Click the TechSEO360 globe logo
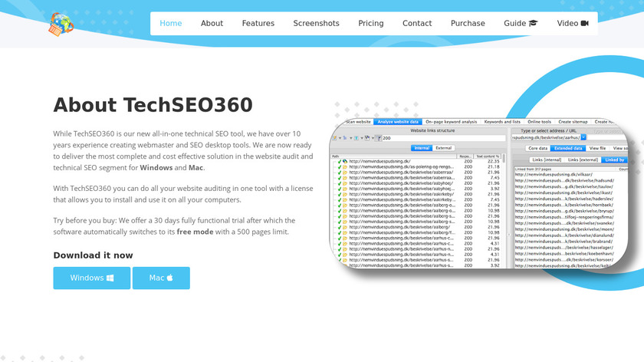The height and width of the screenshot is (362, 644). click(x=61, y=25)
